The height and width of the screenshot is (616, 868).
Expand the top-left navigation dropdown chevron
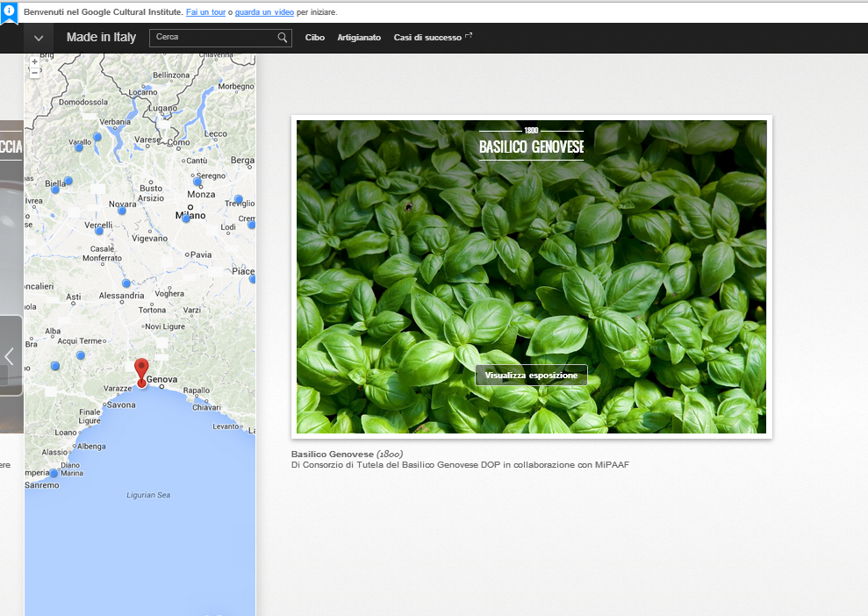[39, 38]
